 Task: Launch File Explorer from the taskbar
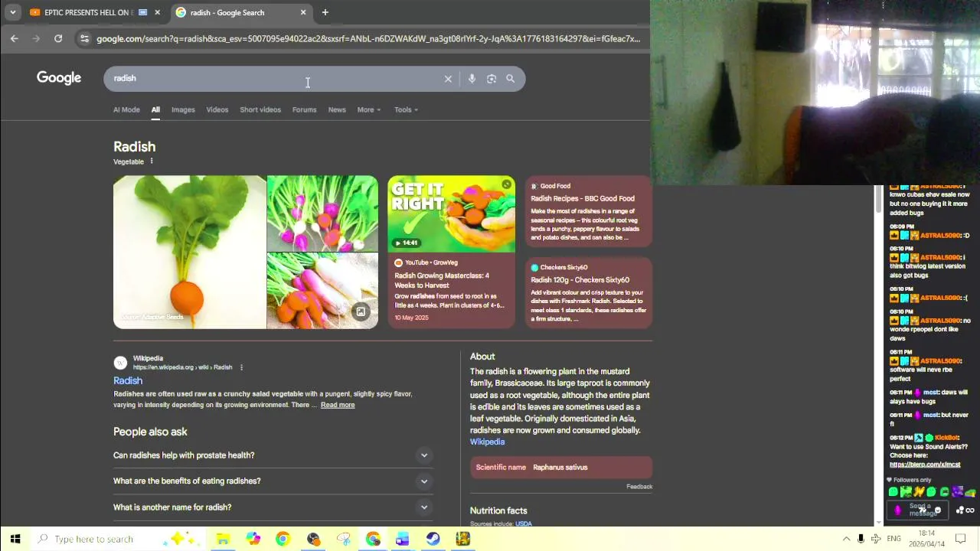223,539
